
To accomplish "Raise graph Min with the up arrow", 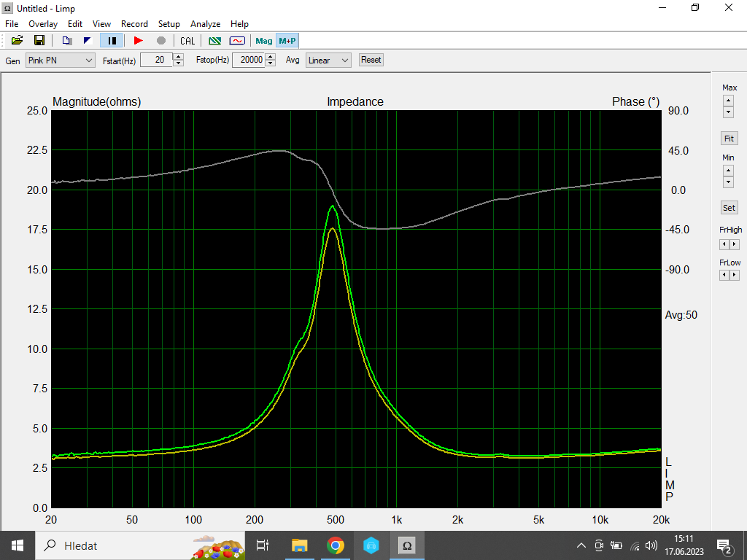I will [x=728, y=170].
